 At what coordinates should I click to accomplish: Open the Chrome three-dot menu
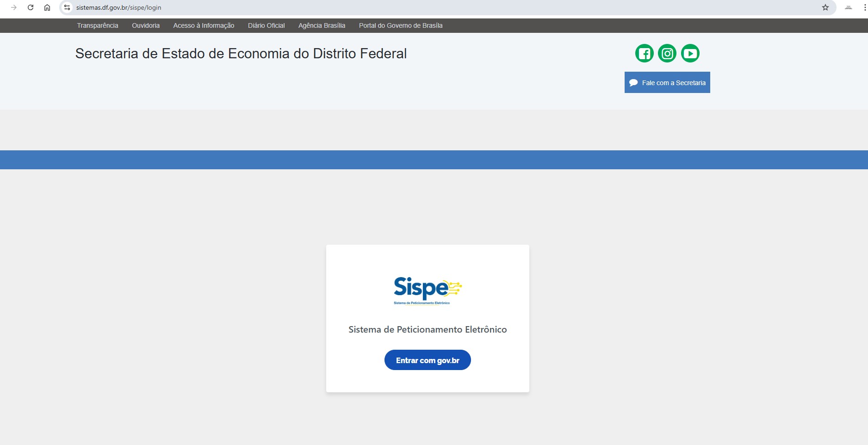(x=864, y=7)
